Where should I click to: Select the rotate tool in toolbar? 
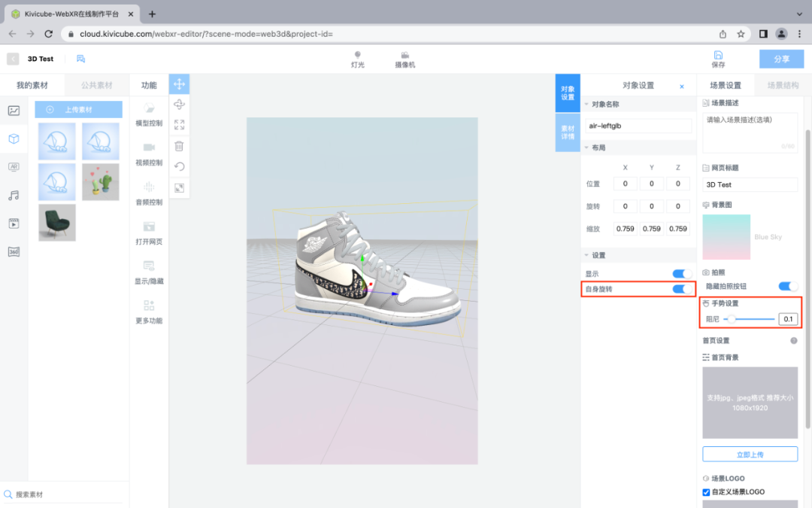pyautogui.click(x=179, y=104)
